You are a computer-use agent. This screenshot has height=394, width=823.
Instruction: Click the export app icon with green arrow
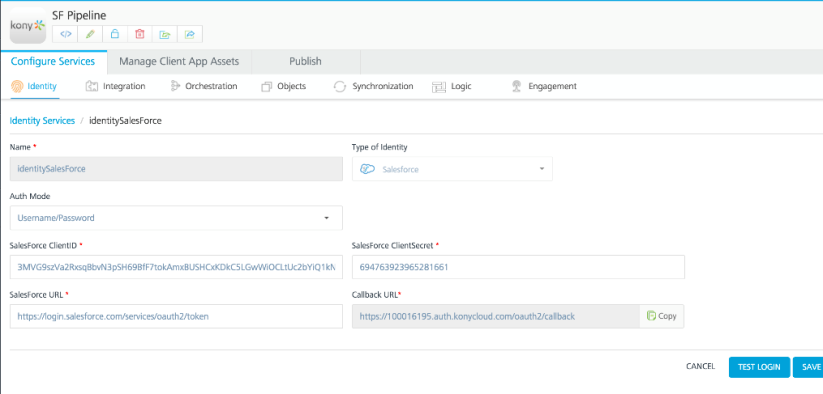click(x=165, y=34)
